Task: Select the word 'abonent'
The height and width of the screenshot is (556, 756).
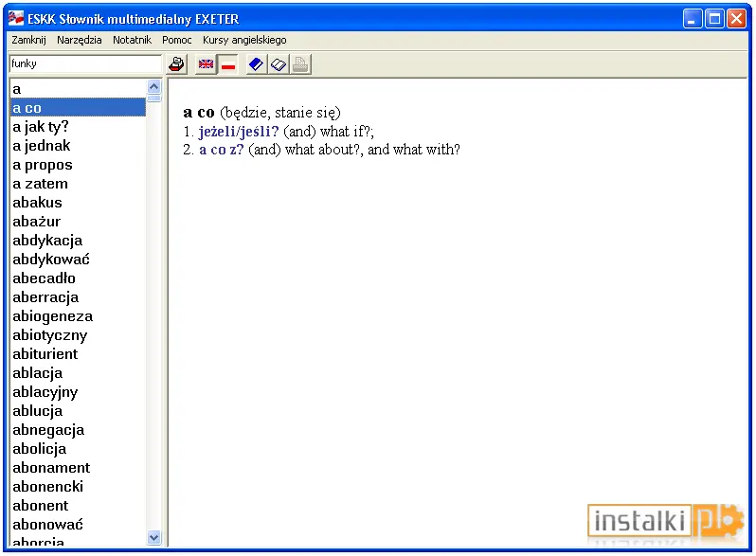Action: coord(78,506)
